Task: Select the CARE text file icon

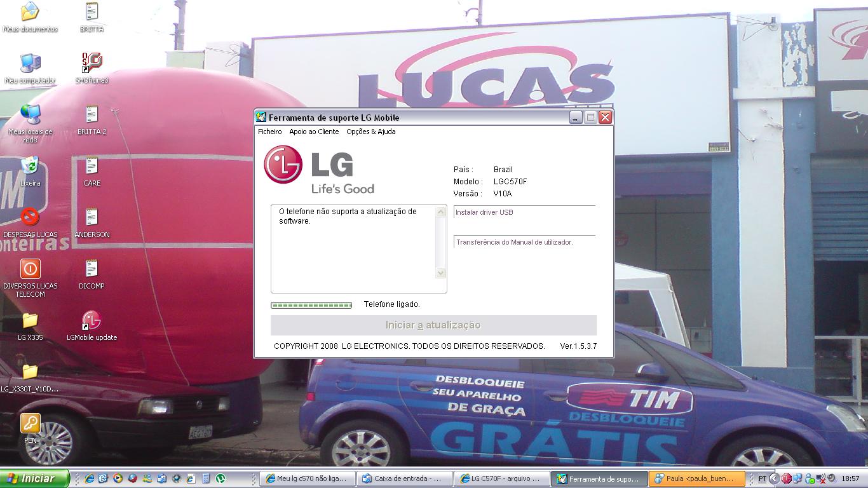Action: coord(92,172)
